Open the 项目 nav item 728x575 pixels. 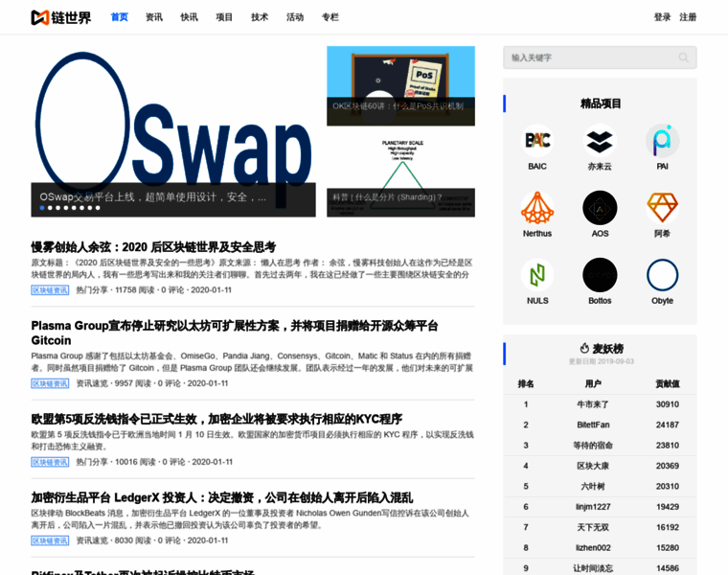224,17
